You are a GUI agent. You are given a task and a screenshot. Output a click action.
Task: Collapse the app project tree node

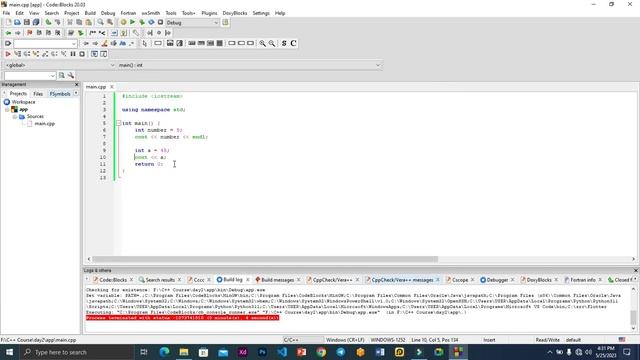(7, 109)
